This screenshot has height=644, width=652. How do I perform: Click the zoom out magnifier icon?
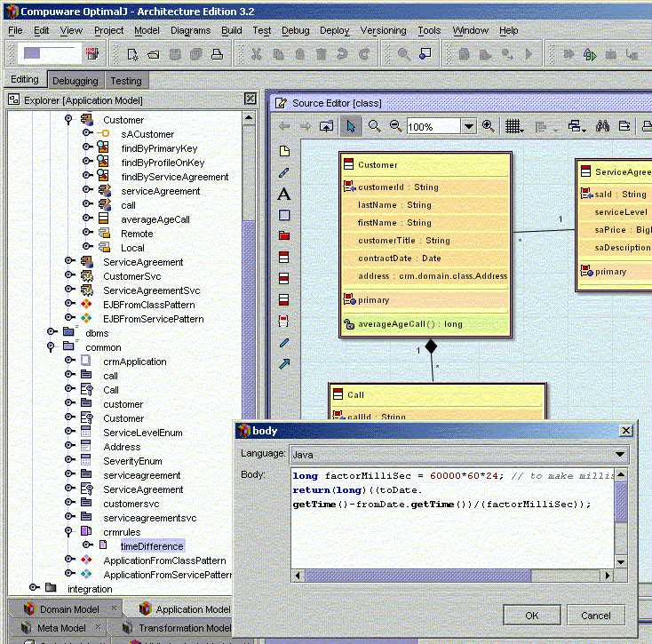click(x=395, y=126)
